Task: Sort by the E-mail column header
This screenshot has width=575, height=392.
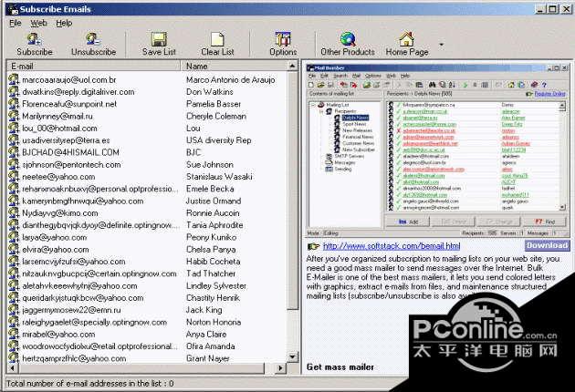Action: click(x=94, y=67)
